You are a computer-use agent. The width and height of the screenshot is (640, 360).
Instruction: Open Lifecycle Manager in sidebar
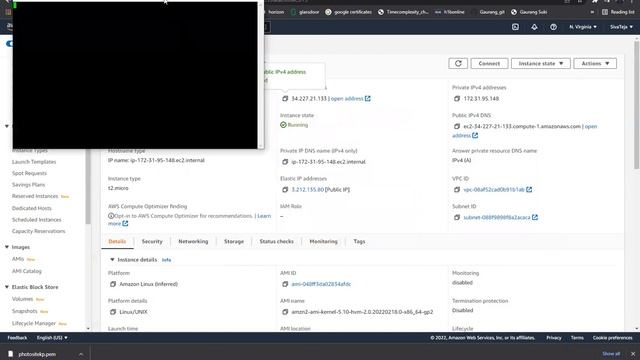(34, 323)
